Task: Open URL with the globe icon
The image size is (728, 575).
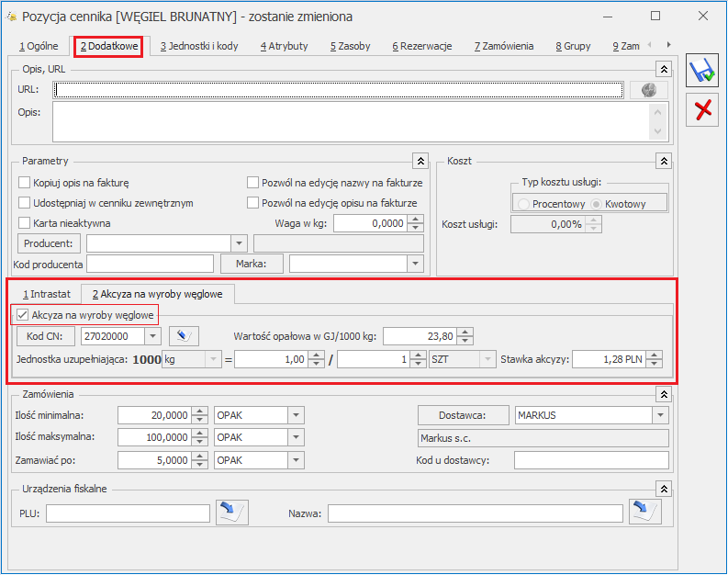Action: pyautogui.click(x=649, y=90)
